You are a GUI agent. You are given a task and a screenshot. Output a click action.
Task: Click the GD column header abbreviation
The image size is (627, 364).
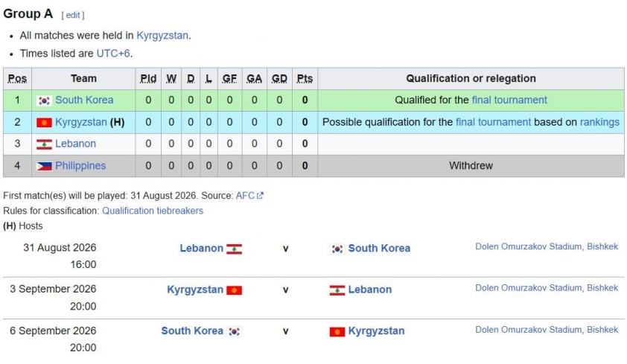(x=279, y=79)
